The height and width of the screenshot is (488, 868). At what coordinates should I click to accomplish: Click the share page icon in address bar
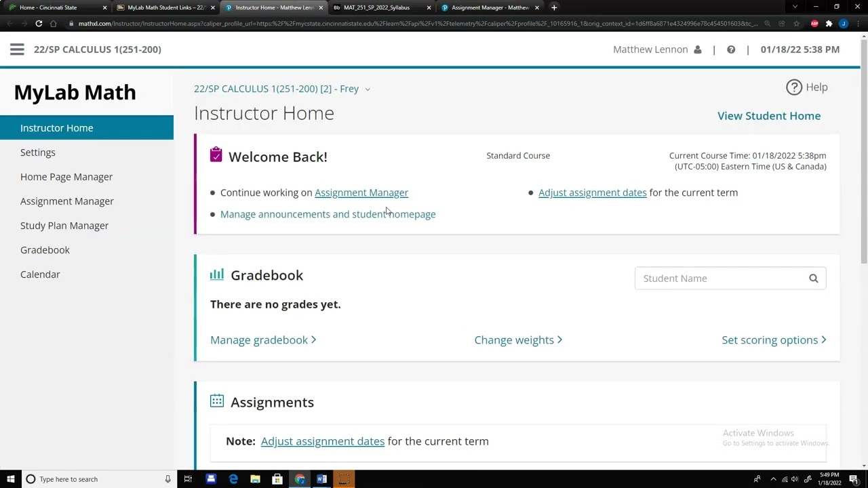coord(783,23)
